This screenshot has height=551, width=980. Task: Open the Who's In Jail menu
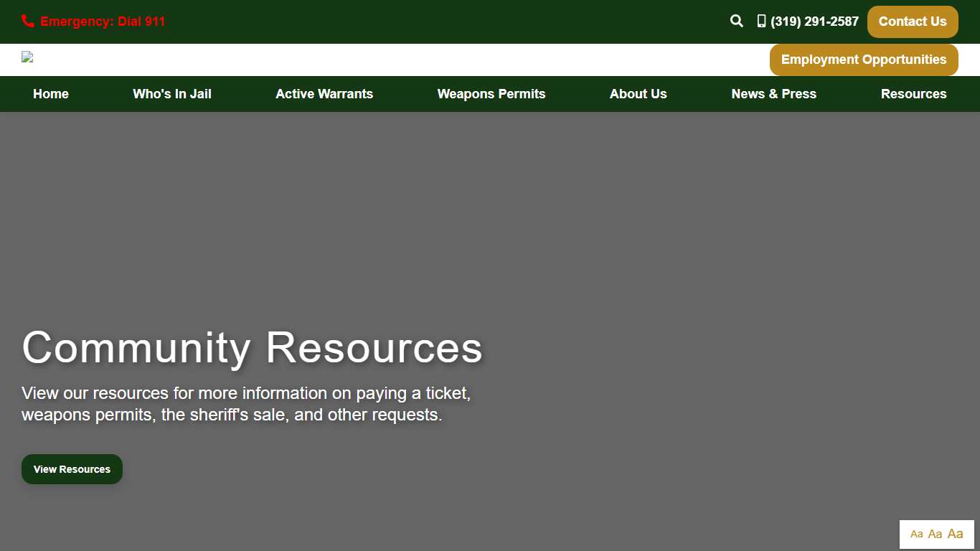172,94
